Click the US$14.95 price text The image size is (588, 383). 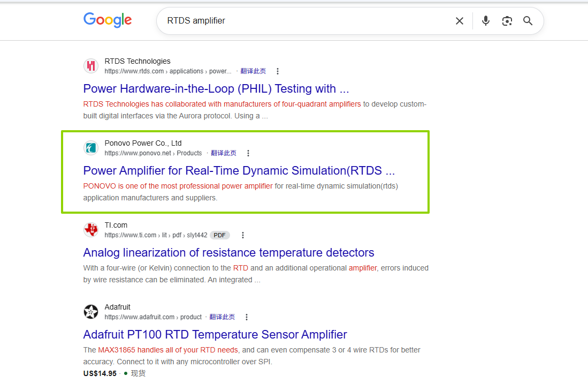(x=100, y=373)
